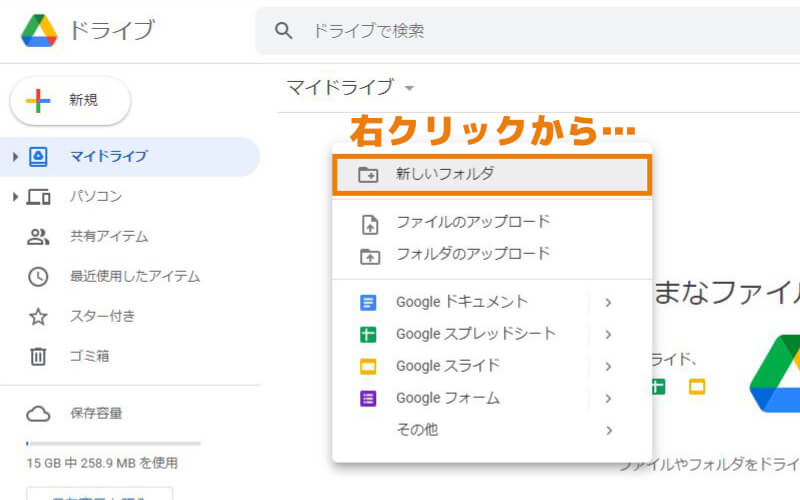Expand the Google スプレッドシート submenu arrow
The height and width of the screenshot is (500, 800).
click(608, 335)
